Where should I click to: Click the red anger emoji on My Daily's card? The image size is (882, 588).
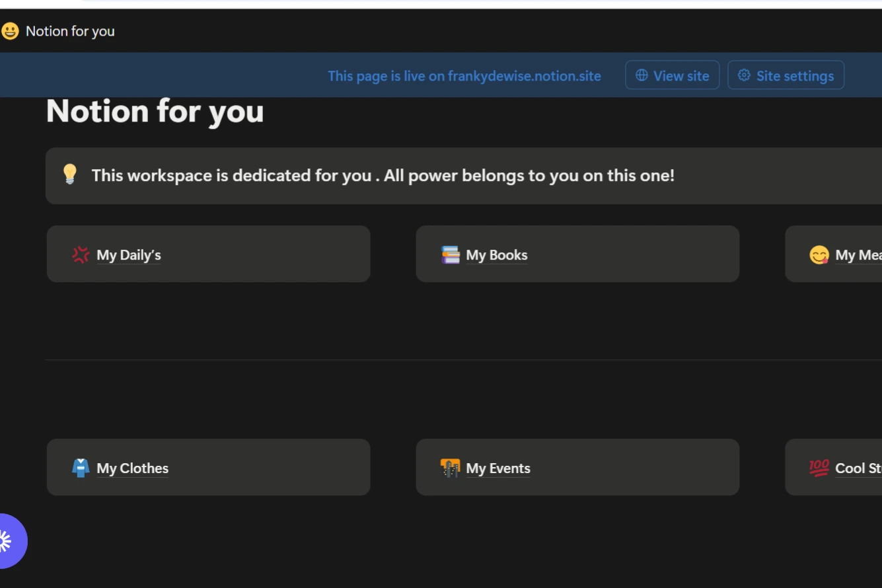81,254
